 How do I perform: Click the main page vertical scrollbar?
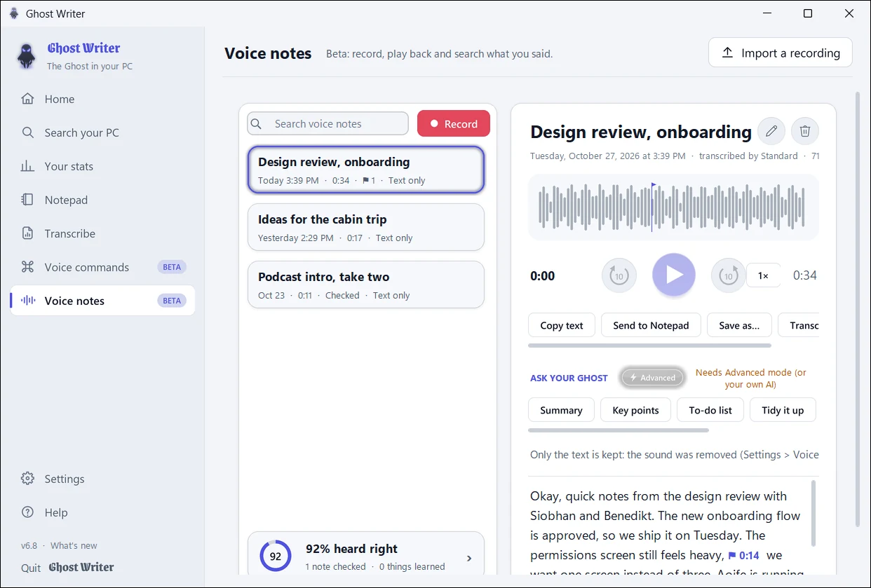pyautogui.click(x=857, y=309)
